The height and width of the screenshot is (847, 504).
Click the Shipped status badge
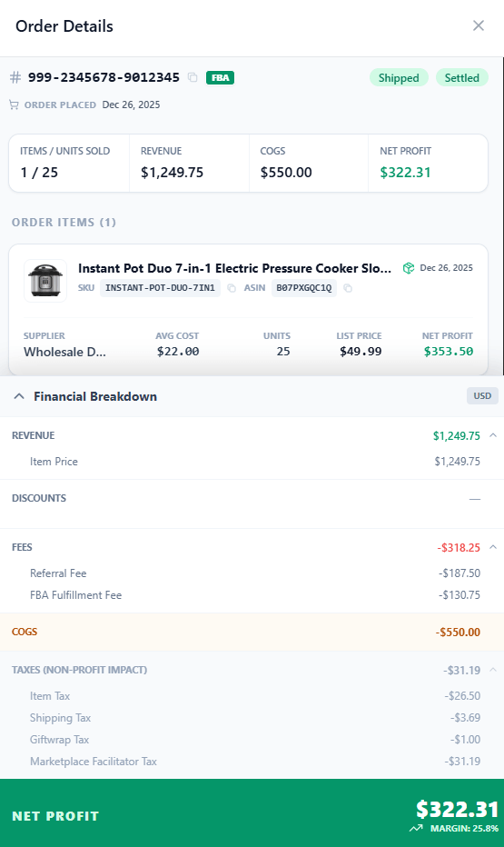[399, 78]
